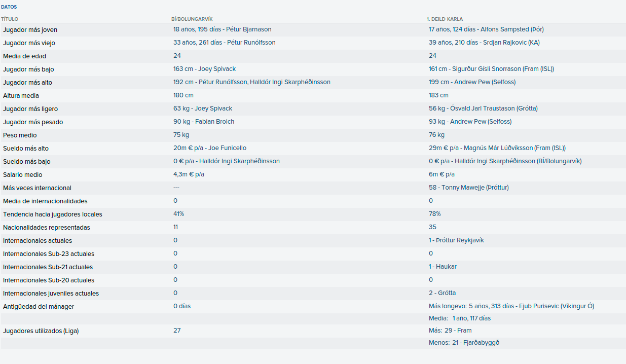Click Magnús Már Lúðvíksson highest salary entry
The image size is (626, 364).
pyautogui.click(x=497, y=148)
